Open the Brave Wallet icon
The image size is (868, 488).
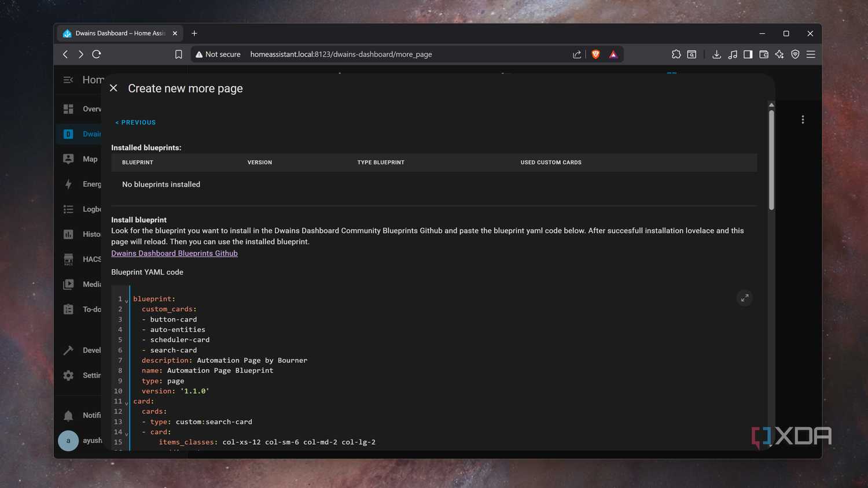pos(764,54)
